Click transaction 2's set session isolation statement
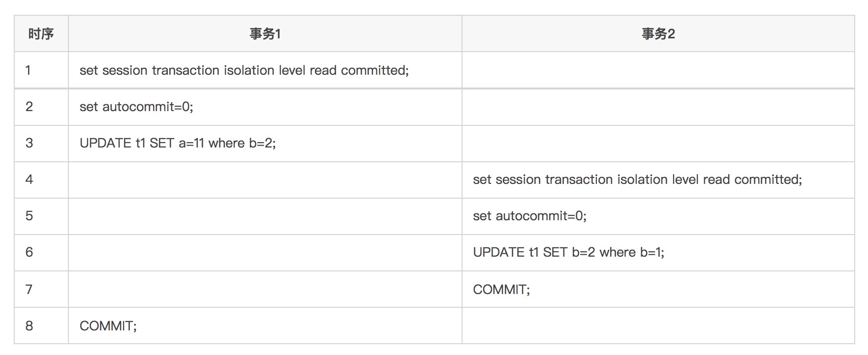The image size is (868, 355). 637,179
